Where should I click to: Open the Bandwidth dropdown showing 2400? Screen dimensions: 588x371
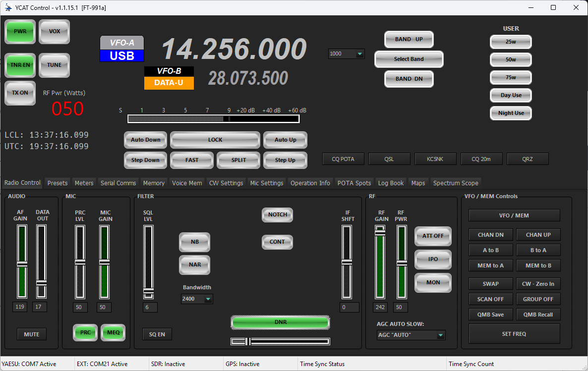(x=197, y=299)
